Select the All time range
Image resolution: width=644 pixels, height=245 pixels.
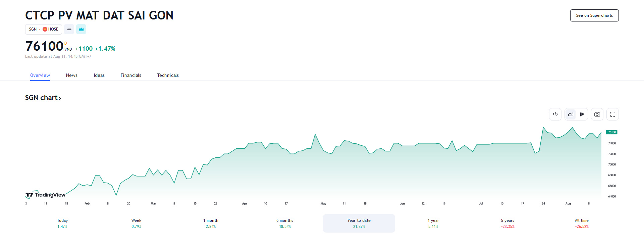[x=582, y=223]
